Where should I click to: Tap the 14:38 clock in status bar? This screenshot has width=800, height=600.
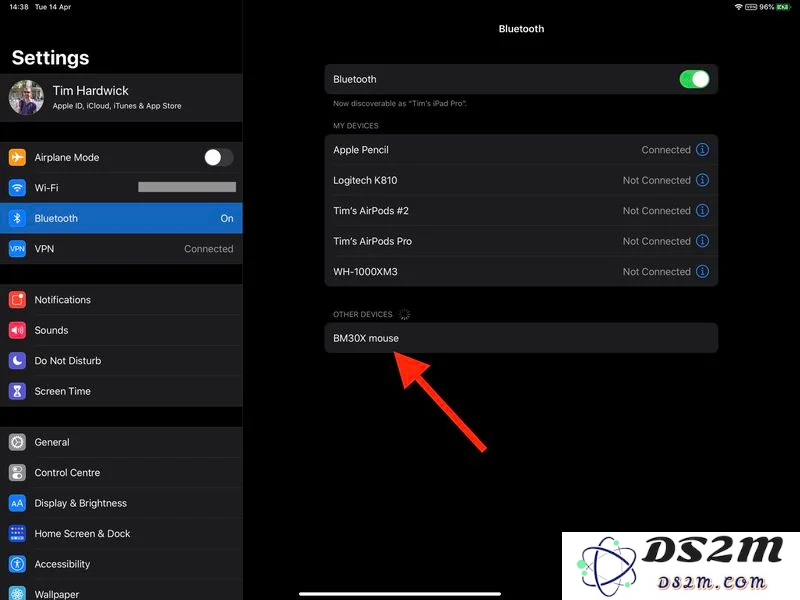[19, 7]
